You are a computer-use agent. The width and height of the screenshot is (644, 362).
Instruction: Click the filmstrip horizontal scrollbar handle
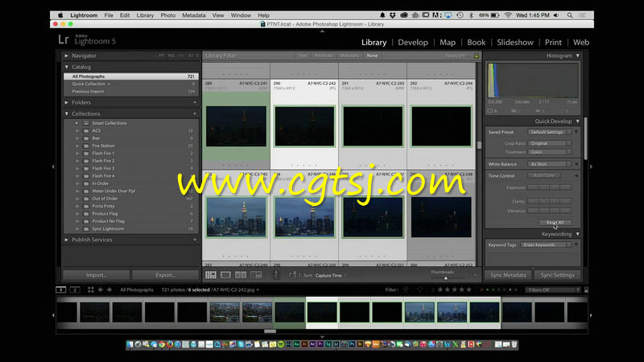tap(270, 331)
